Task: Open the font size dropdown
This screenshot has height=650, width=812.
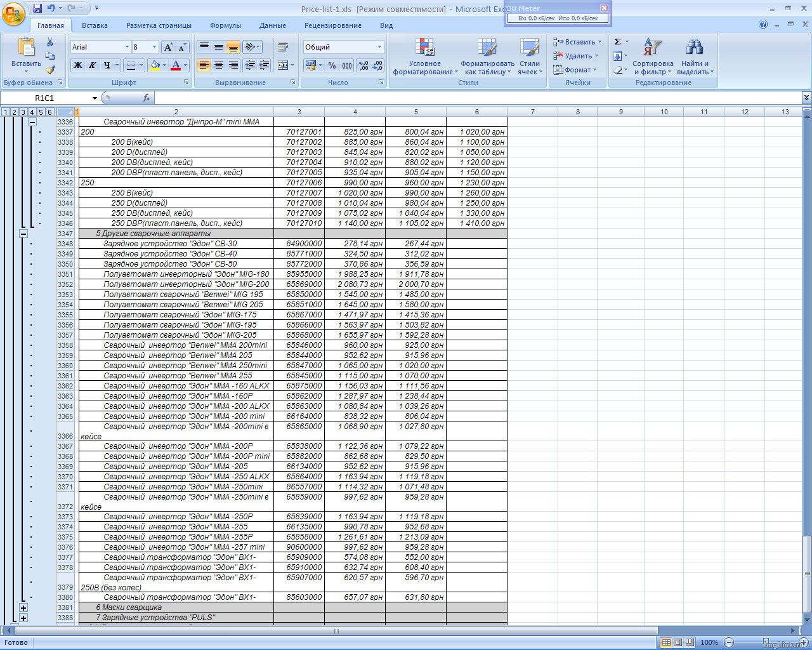Action: tap(154, 47)
